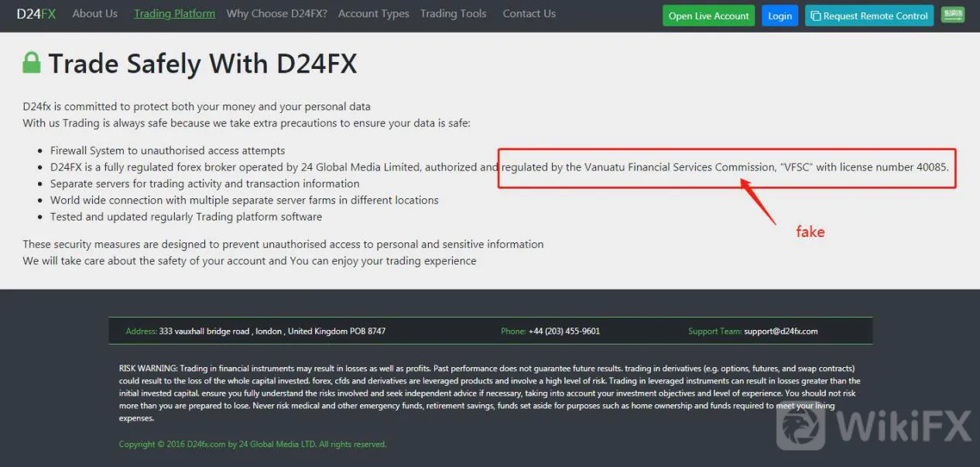
Task: Open the Trading Tools menu
Action: 454,14
